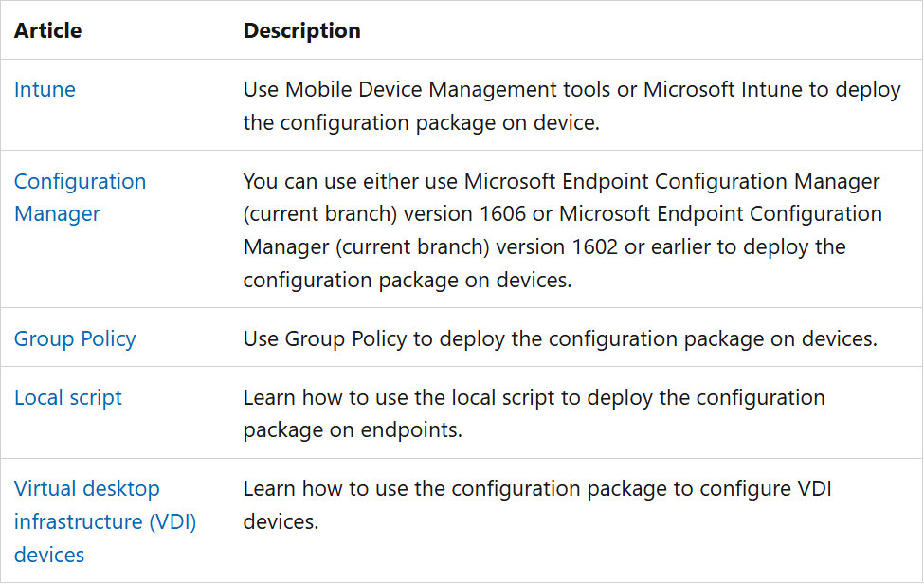Click the Description column header

301,30
